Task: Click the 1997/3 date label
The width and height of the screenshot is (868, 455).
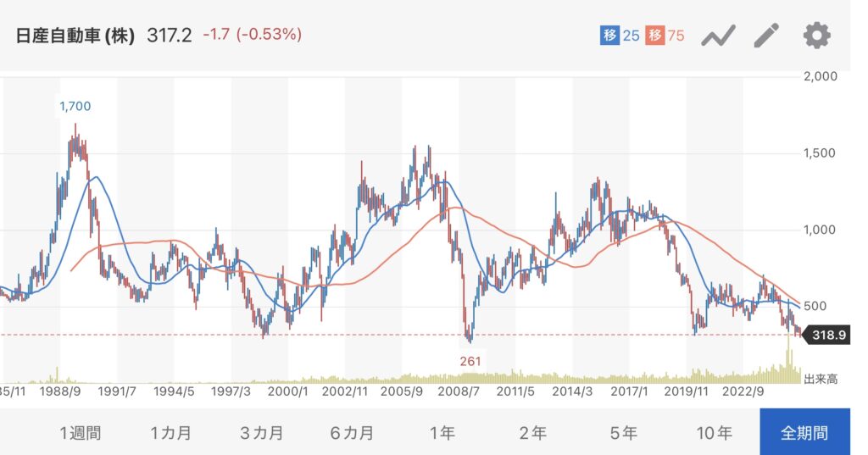Action: coord(231,392)
